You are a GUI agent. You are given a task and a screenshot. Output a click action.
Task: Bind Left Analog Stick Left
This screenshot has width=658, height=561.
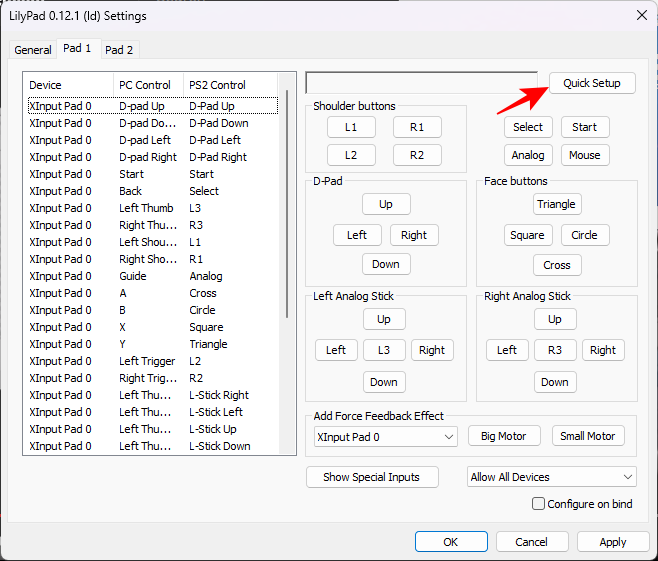[x=336, y=350]
